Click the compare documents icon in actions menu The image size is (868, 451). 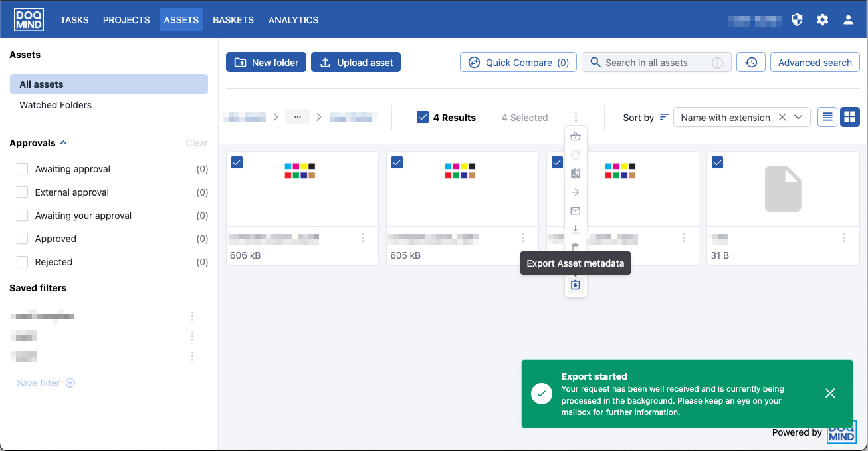pos(576,173)
